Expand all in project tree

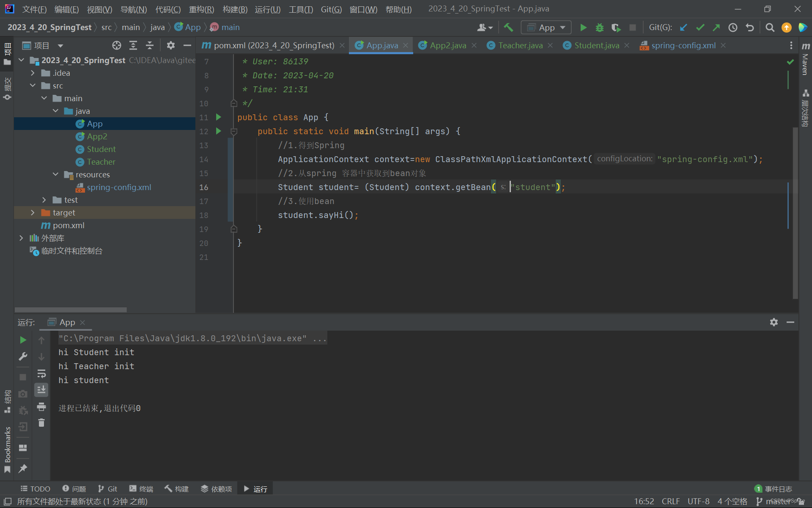(133, 45)
